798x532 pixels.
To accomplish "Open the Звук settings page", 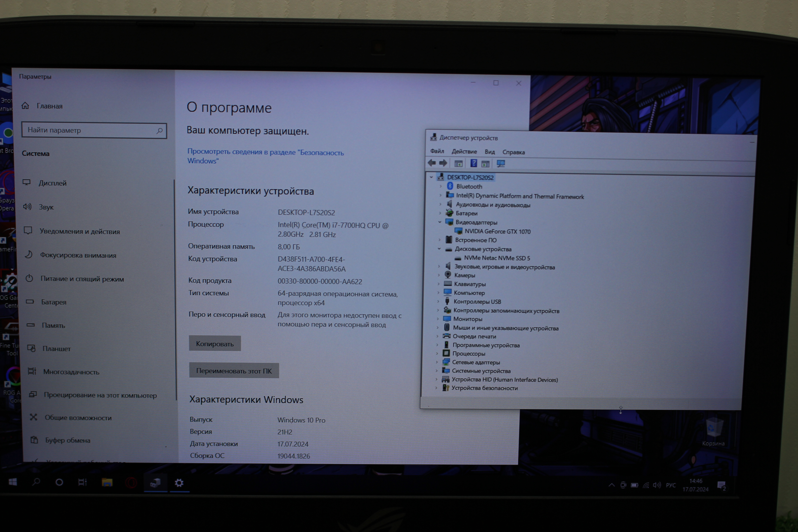I will pyautogui.click(x=46, y=207).
